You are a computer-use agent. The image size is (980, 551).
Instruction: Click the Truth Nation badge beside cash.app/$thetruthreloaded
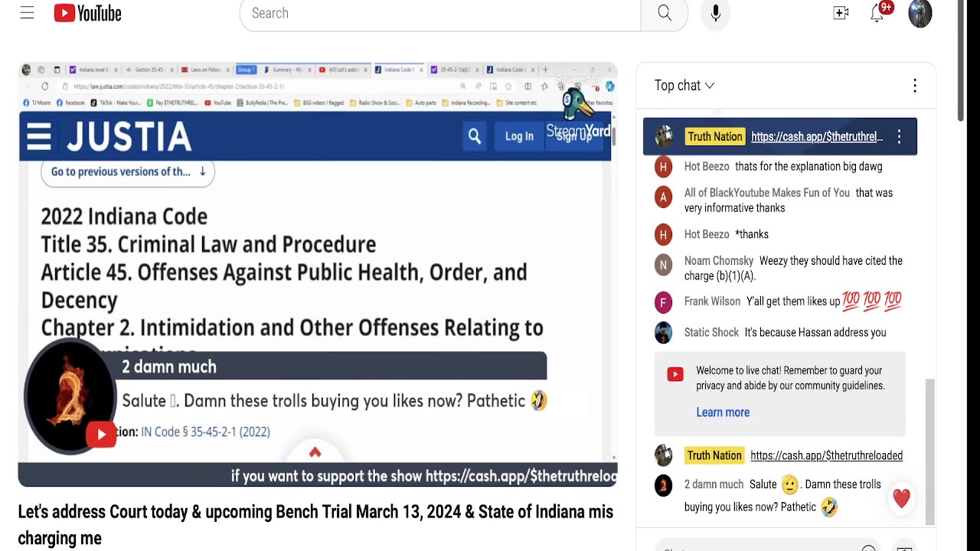tap(714, 455)
